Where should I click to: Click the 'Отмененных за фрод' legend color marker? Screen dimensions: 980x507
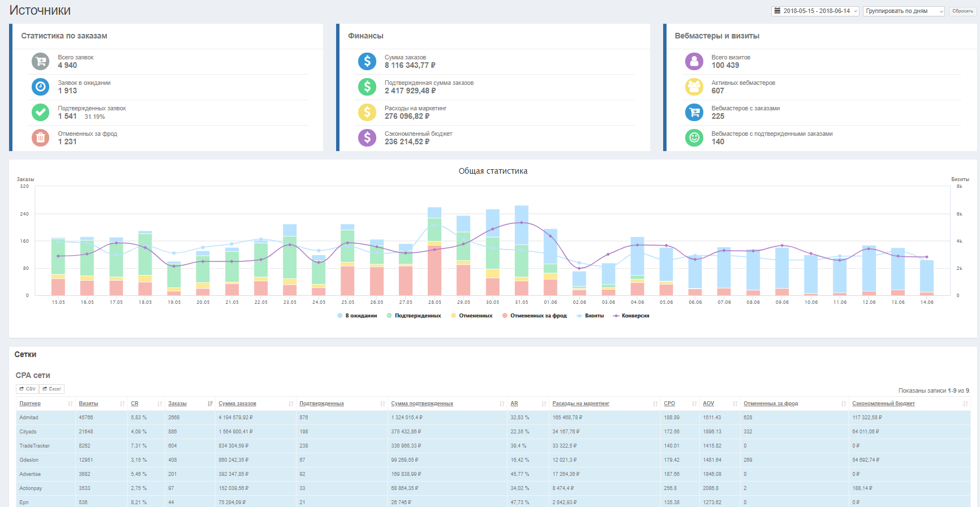(x=505, y=316)
